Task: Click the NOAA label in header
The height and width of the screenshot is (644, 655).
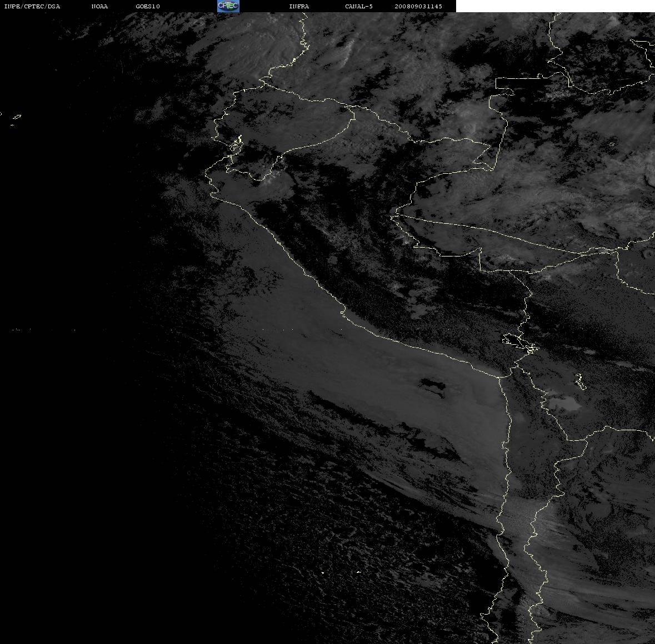Action: pyautogui.click(x=99, y=6)
